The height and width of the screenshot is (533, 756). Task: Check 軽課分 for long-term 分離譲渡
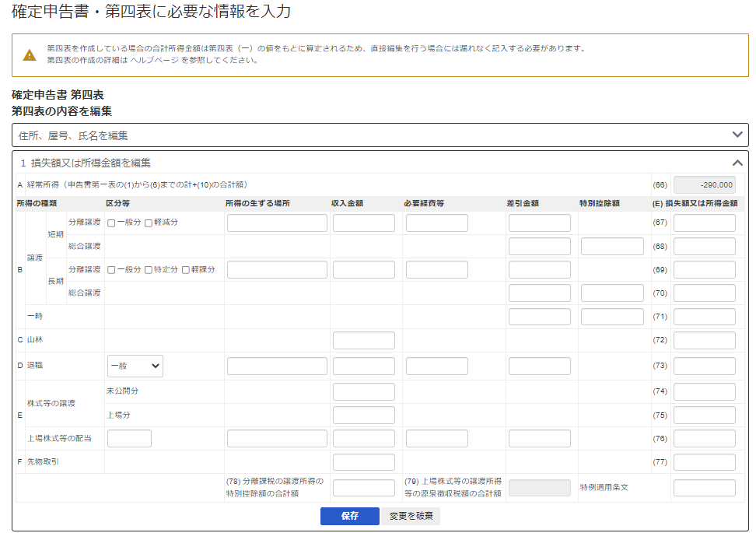click(x=186, y=270)
